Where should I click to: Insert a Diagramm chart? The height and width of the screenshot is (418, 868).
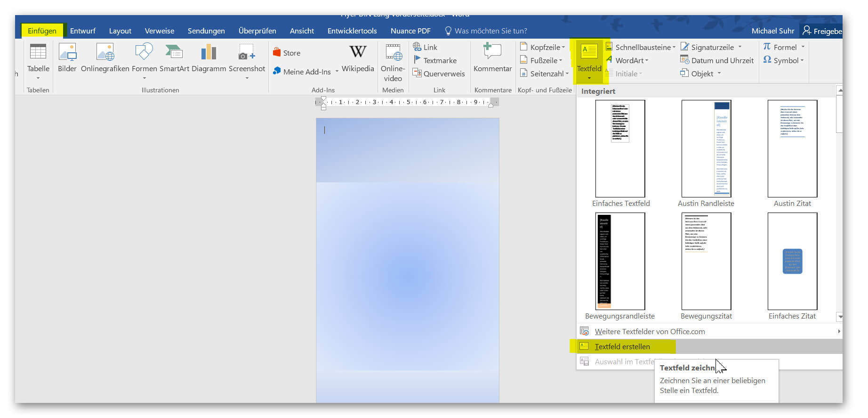[x=209, y=59]
